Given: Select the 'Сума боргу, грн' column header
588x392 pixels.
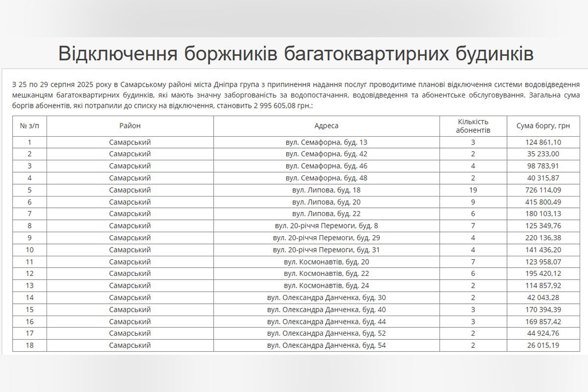Looking at the screenshot, I should 543,126.
